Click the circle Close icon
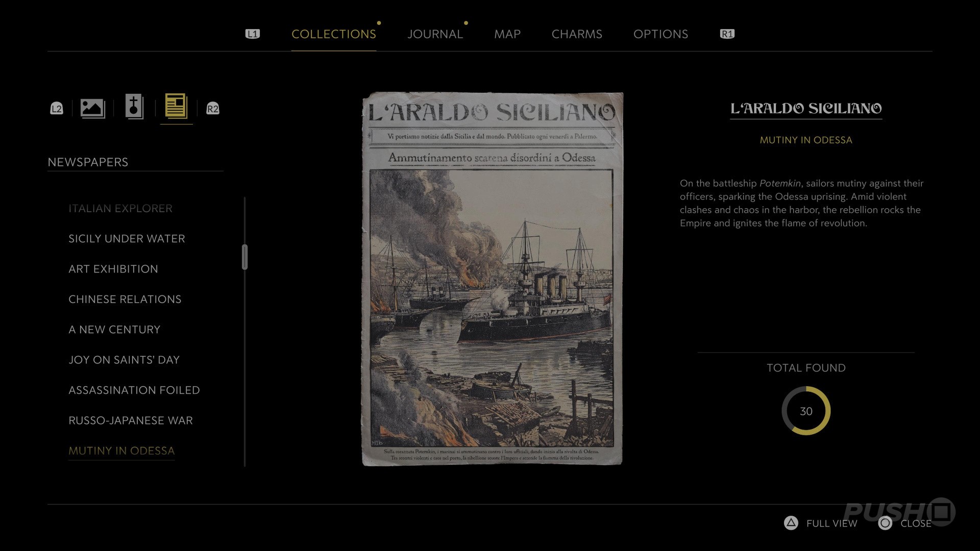Viewport: 980px width, 551px height. coord(885,523)
